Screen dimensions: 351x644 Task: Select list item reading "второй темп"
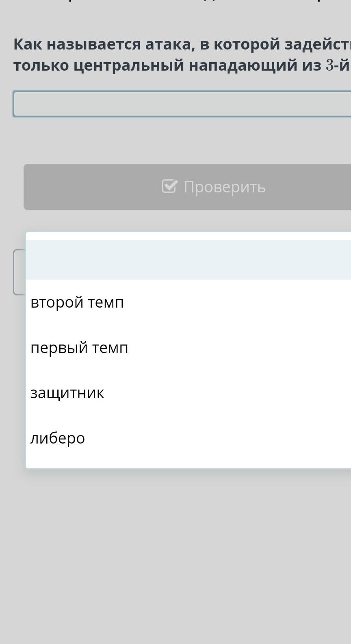[77, 303]
